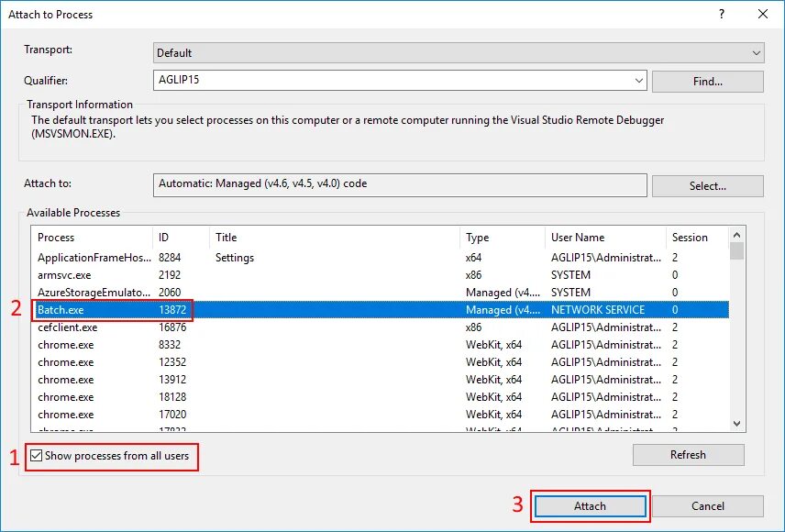Click the scroll up arrow of process list
The height and width of the screenshot is (532, 785).
(x=736, y=235)
